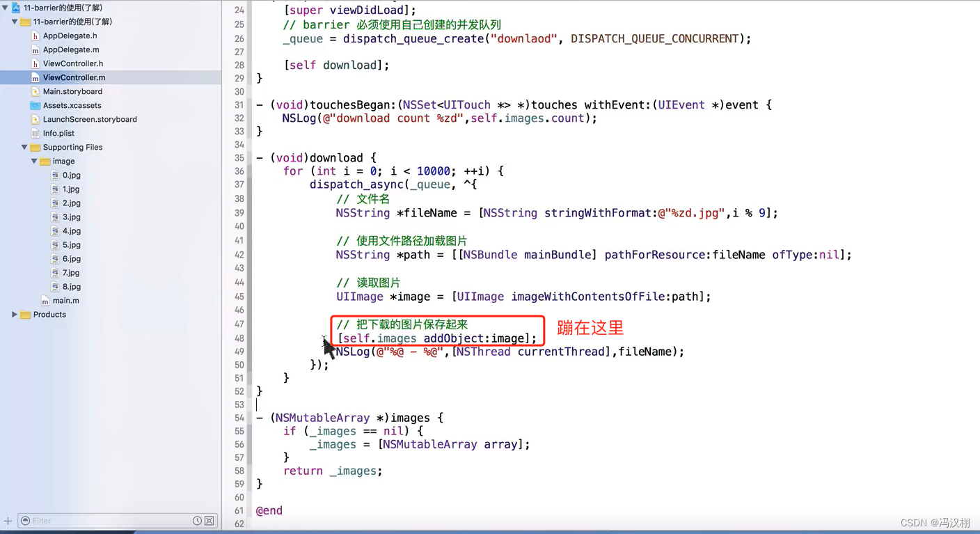The height and width of the screenshot is (534, 980).
Task: Select the Supporting Files folder
Action: point(72,147)
